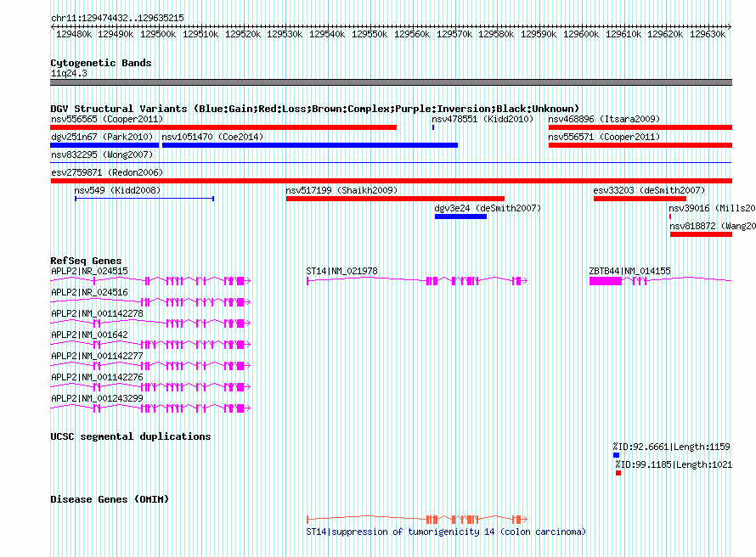Image resolution: width=756 pixels, height=557 pixels.
Task: Click the gray 11q24.3 cytogenetic band bar
Action: pyautogui.click(x=391, y=82)
